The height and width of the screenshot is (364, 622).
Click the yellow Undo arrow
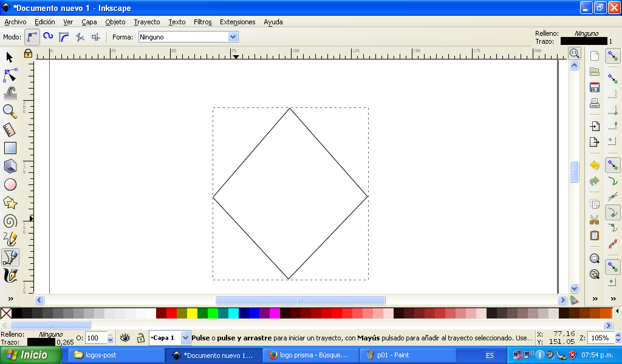594,165
